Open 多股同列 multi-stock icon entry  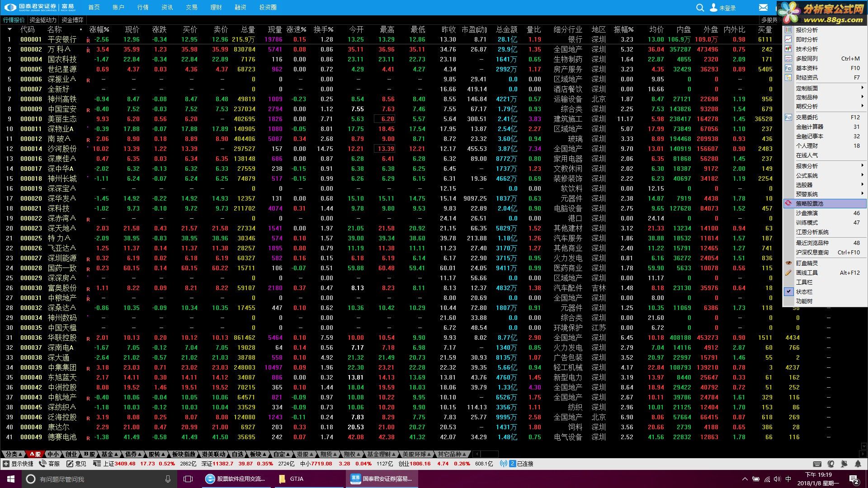(x=788, y=58)
